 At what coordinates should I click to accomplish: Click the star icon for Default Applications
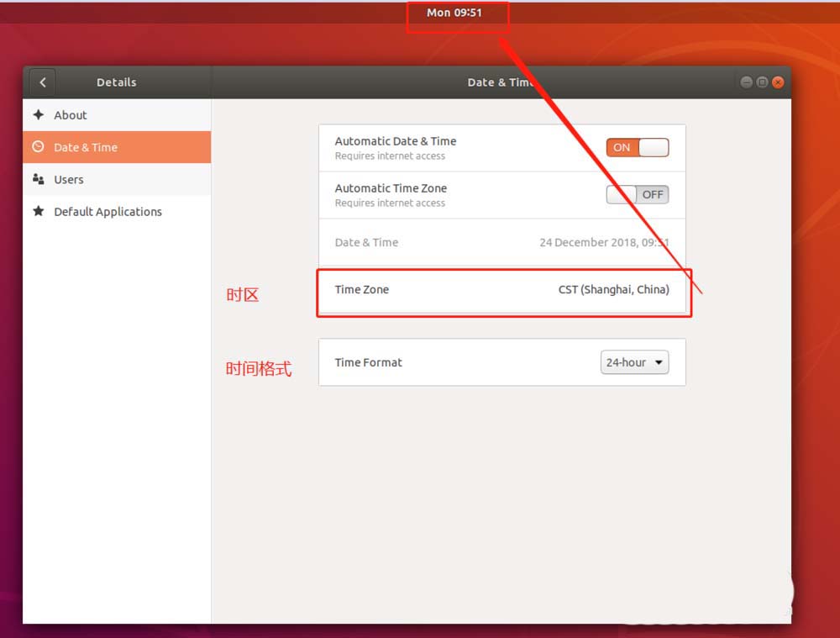pos(39,212)
